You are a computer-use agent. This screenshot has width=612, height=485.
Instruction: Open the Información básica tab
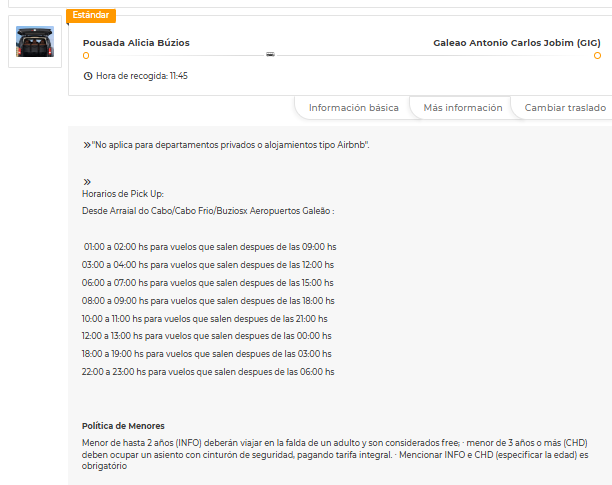pos(353,108)
